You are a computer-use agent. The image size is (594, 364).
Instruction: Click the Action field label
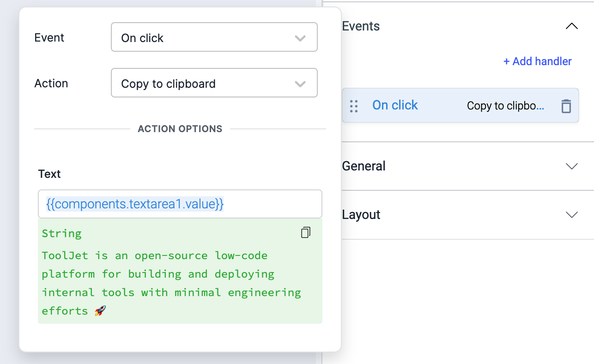[51, 83]
